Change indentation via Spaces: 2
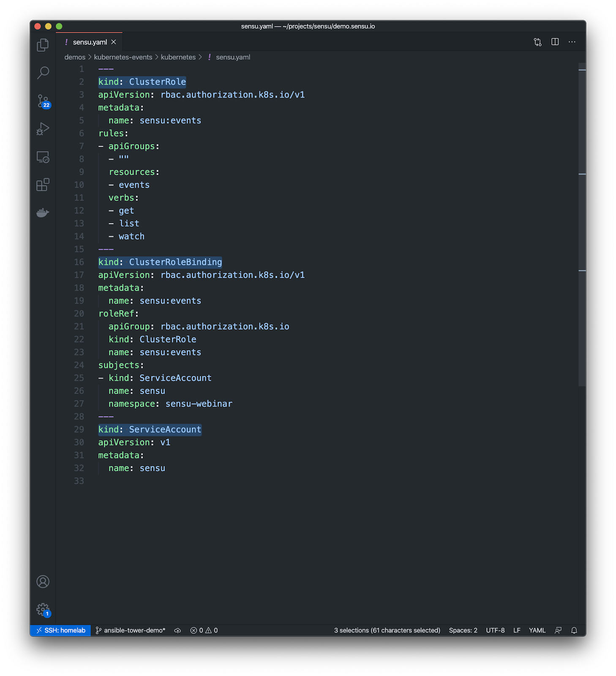 [463, 630]
